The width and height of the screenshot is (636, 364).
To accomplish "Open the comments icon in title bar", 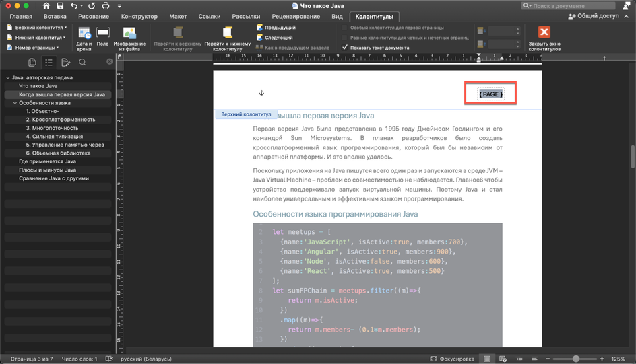I will 627,5.
